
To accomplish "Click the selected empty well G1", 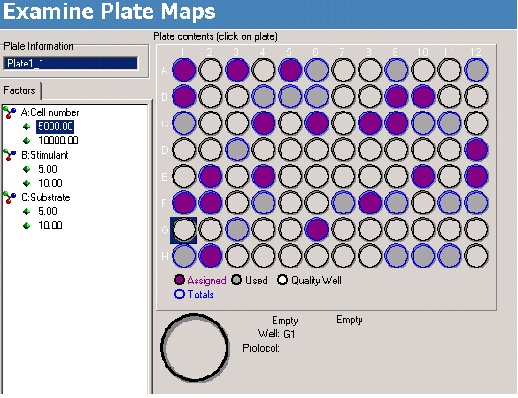I will point(184,230).
